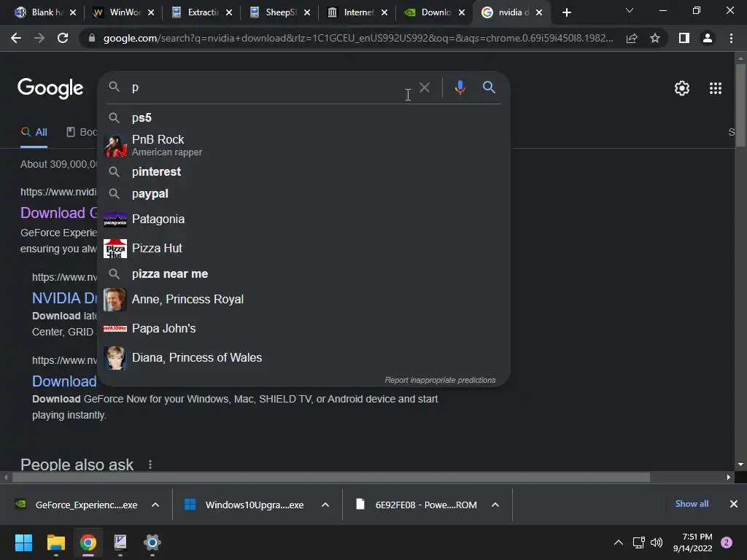Bookmark this page with the star
The height and width of the screenshot is (560, 747).
pyautogui.click(x=655, y=38)
